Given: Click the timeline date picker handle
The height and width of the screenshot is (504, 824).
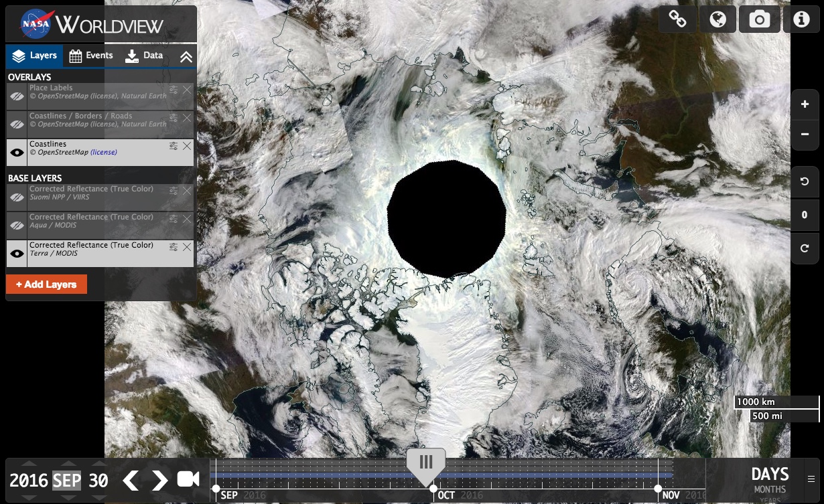Looking at the screenshot, I should pos(426,463).
